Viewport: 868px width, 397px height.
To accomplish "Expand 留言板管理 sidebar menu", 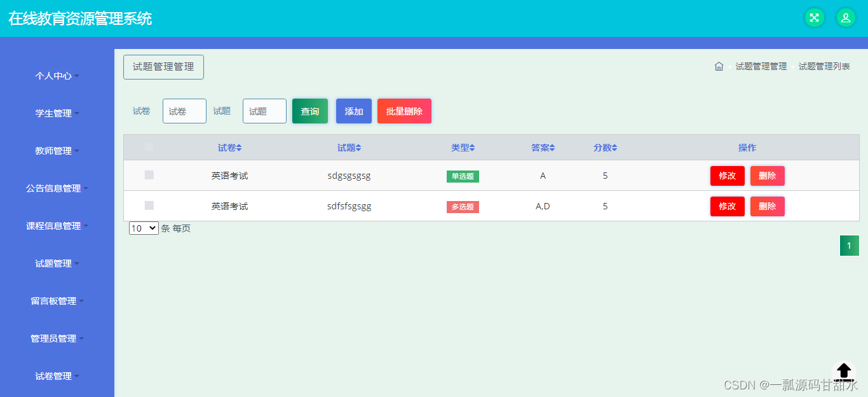I will (57, 301).
